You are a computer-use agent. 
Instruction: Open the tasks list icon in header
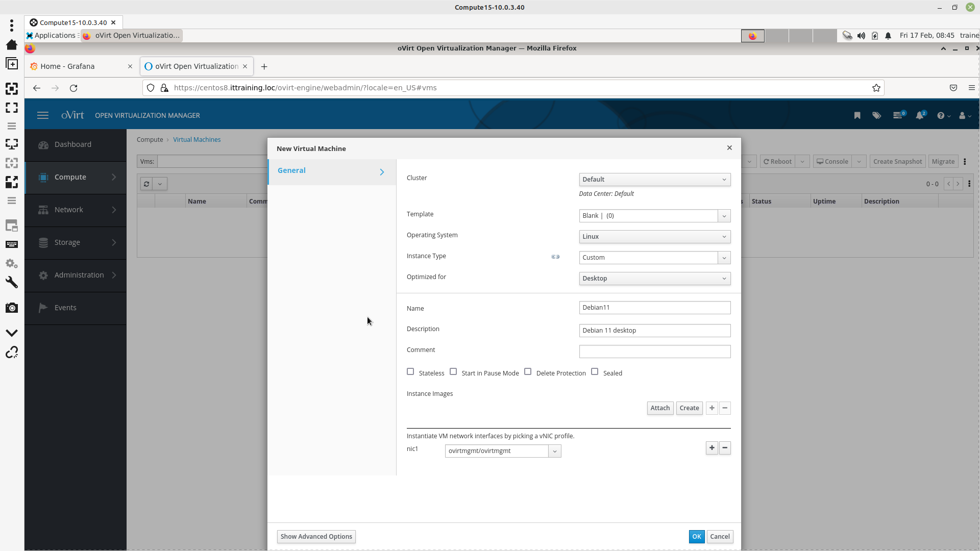pyautogui.click(x=898, y=116)
